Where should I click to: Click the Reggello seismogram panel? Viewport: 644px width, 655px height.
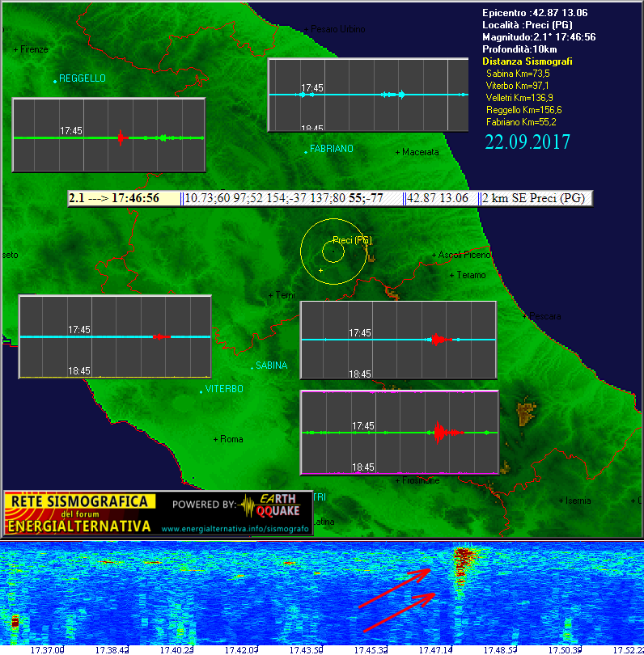click(109, 135)
